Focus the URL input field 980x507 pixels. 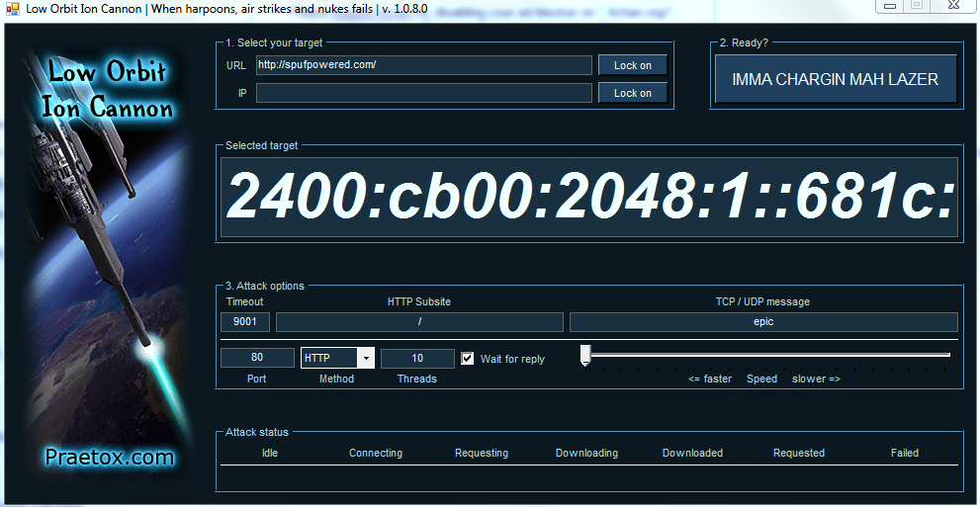(x=424, y=65)
